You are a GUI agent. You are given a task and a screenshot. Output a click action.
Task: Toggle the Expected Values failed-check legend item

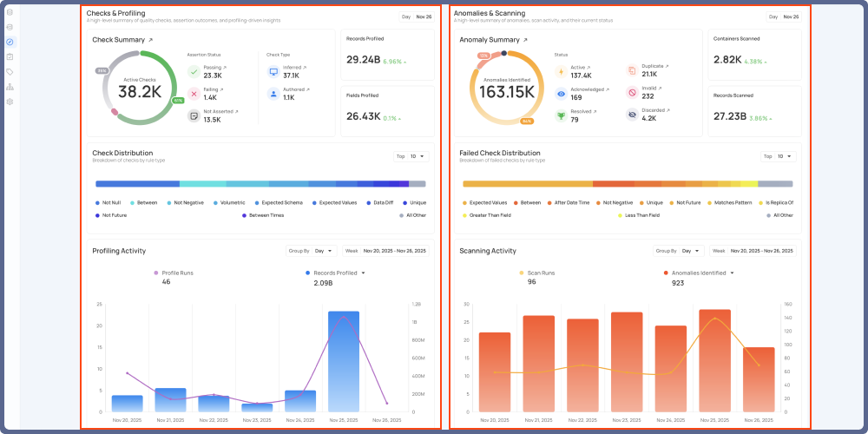coord(484,202)
